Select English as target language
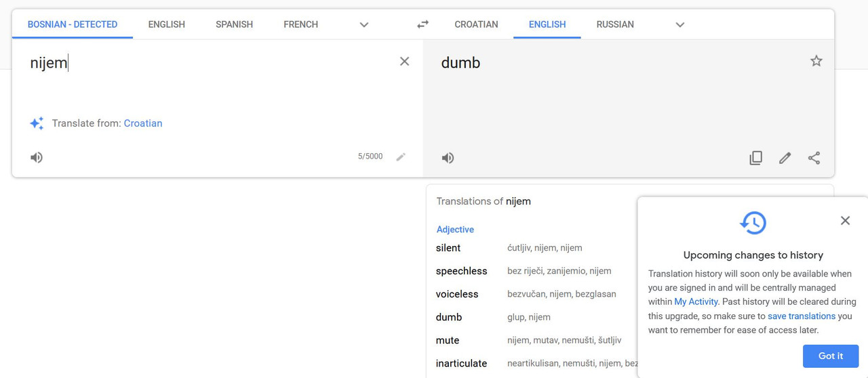Screen dimensions: 868x378 tap(547, 24)
